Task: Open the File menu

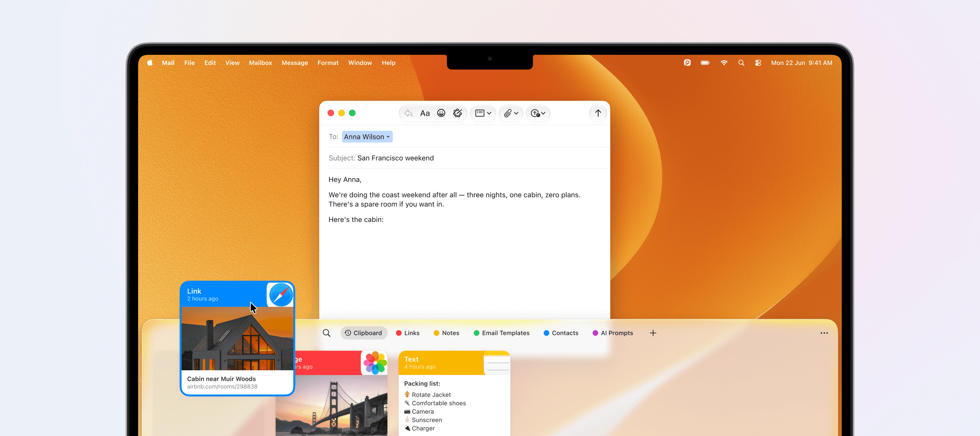Action: coord(190,63)
